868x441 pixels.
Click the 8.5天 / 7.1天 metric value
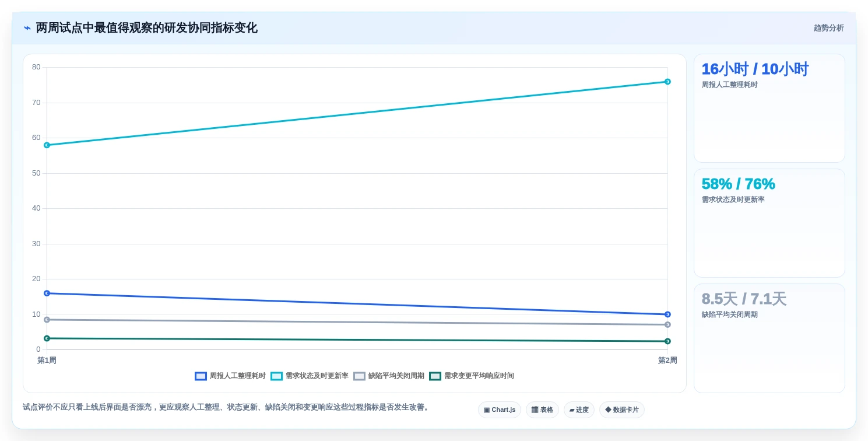pos(744,299)
